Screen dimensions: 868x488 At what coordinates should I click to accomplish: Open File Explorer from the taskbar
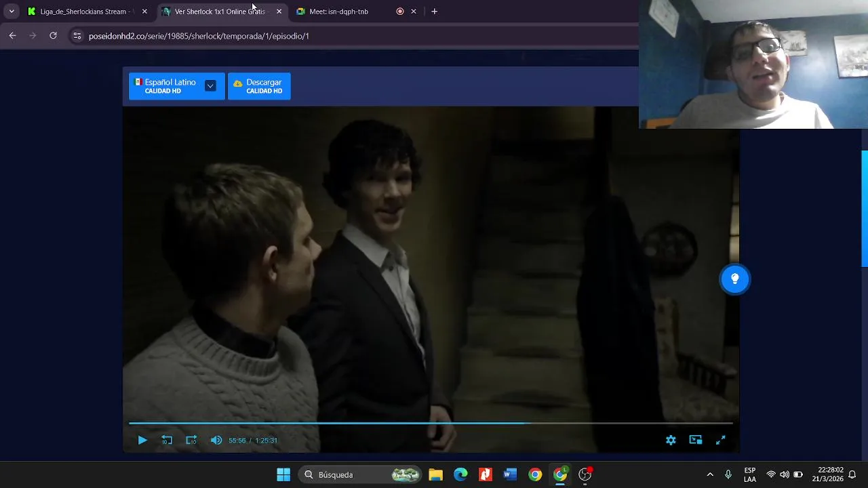pos(435,474)
